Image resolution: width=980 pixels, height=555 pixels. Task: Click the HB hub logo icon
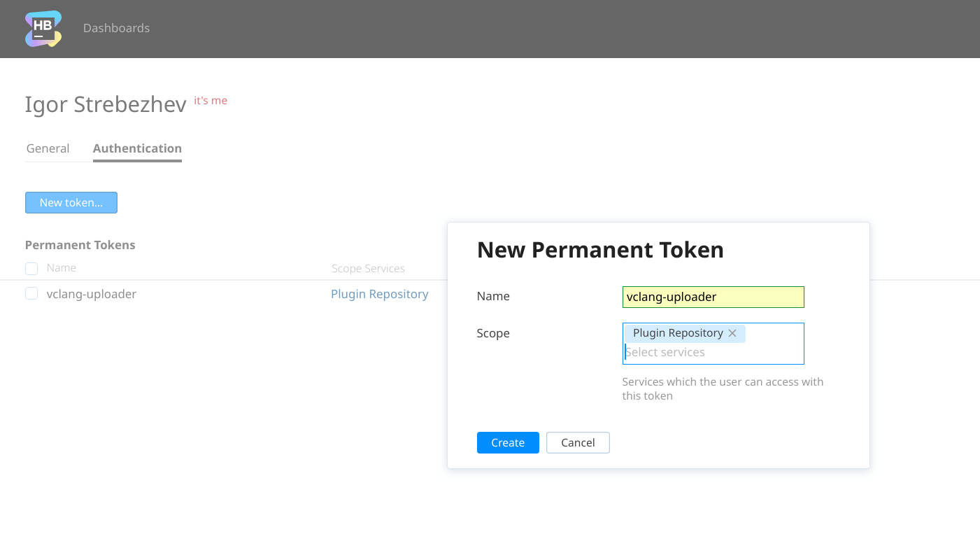click(43, 29)
